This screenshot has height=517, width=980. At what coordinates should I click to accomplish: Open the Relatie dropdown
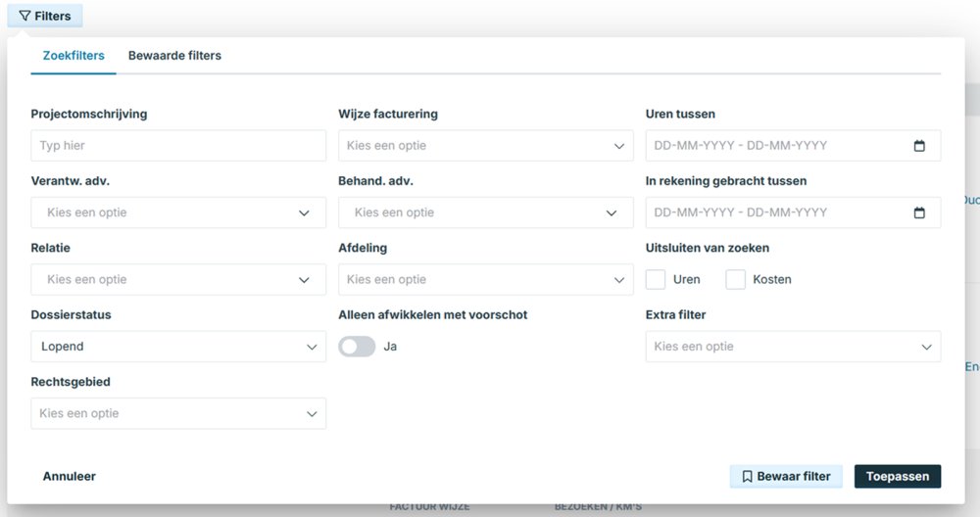(x=178, y=280)
